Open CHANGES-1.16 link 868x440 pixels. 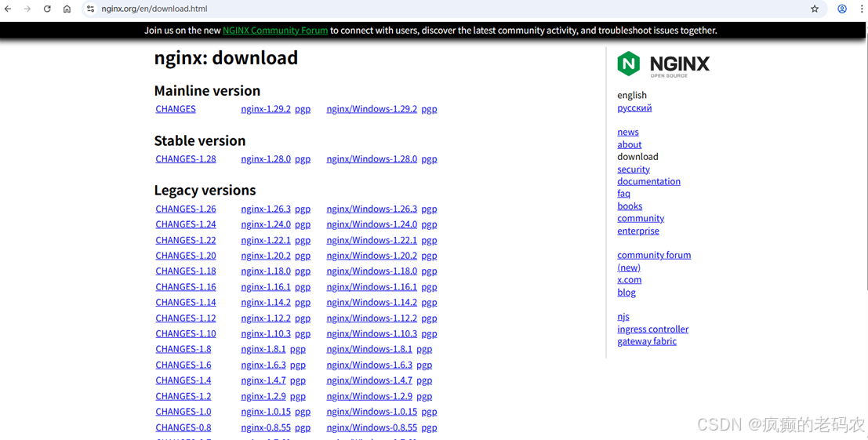186,287
